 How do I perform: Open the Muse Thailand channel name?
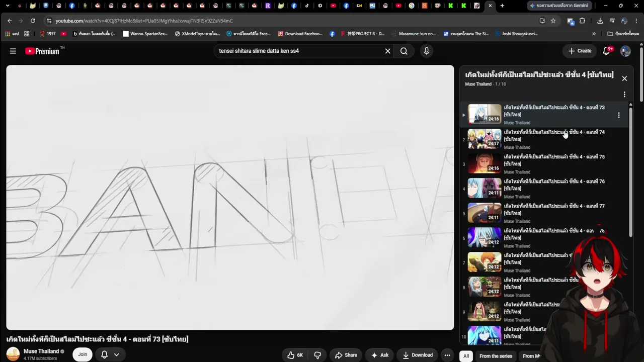point(41,351)
